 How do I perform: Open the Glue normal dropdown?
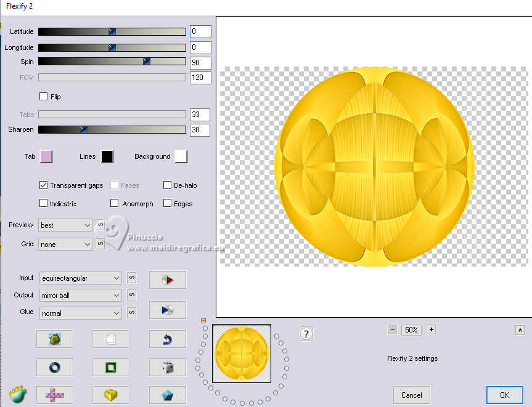pos(80,313)
